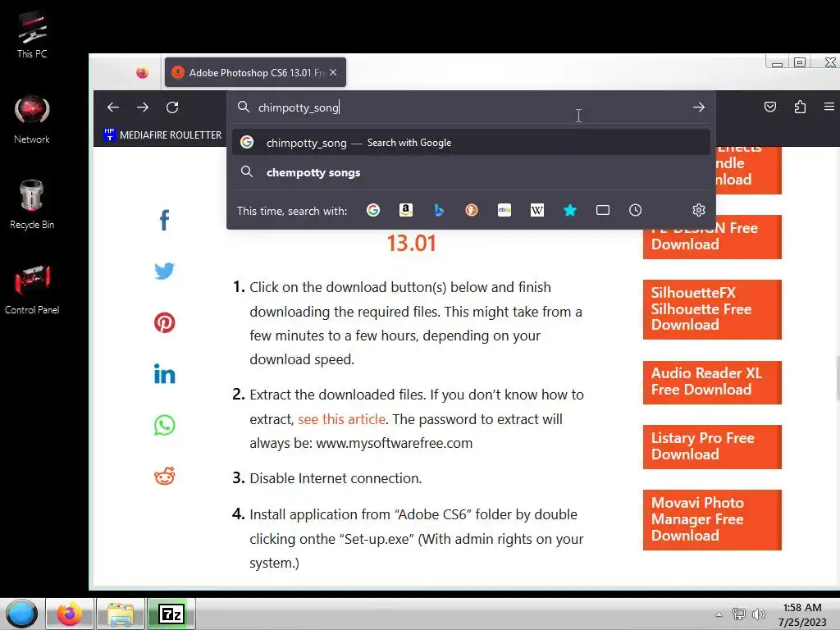Search history with the clock icon
This screenshot has width=840, height=630.
point(636,210)
